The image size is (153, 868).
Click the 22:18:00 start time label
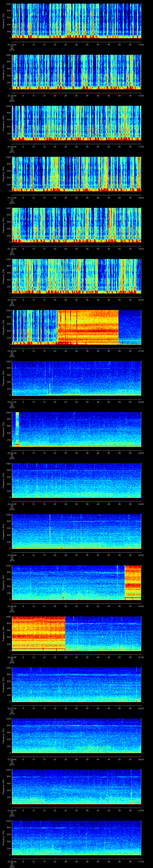(x=12, y=248)
